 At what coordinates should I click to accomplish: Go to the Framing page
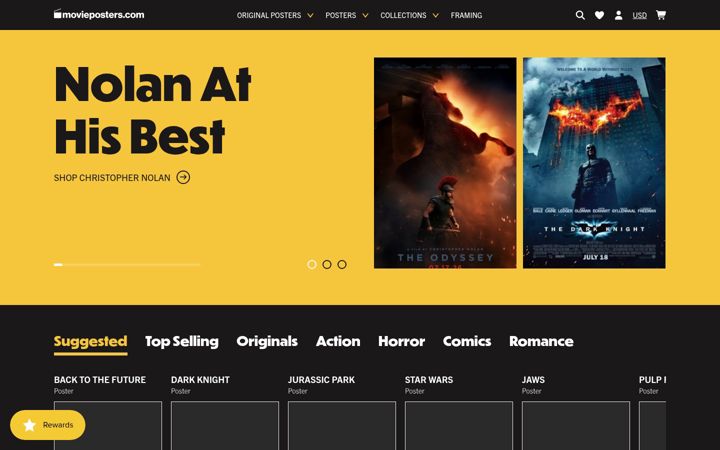466,15
